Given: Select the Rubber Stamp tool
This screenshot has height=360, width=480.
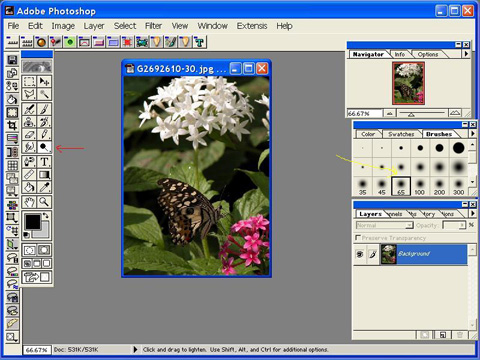Looking at the screenshot, I should [x=29, y=122].
